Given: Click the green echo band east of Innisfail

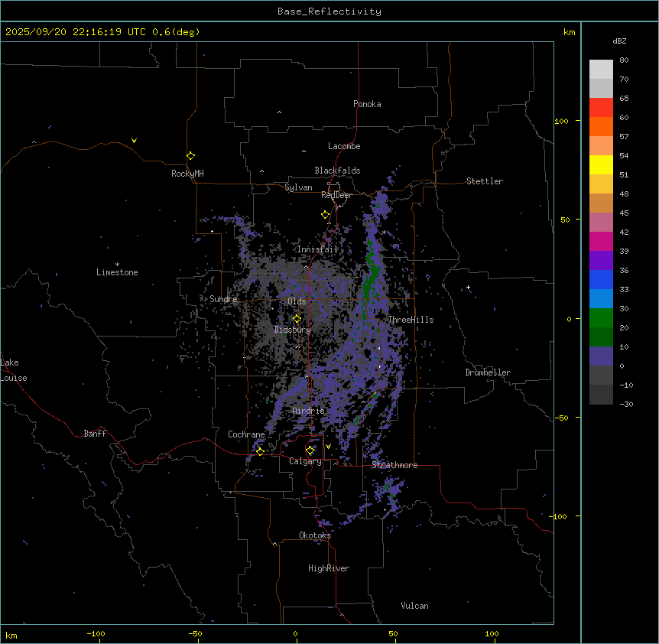Looking at the screenshot, I should coord(372,264).
